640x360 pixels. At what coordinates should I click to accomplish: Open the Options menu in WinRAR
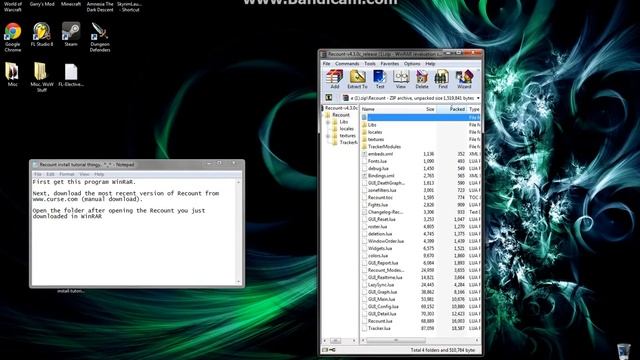coord(412,64)
